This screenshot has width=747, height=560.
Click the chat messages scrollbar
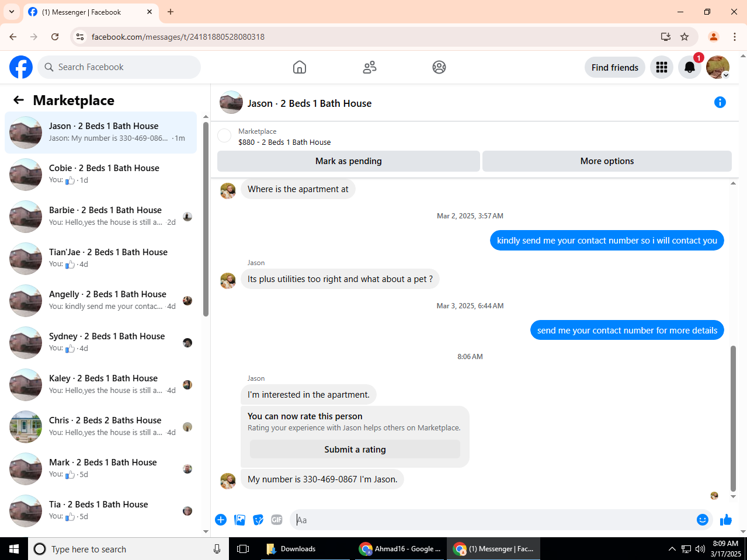734,419
